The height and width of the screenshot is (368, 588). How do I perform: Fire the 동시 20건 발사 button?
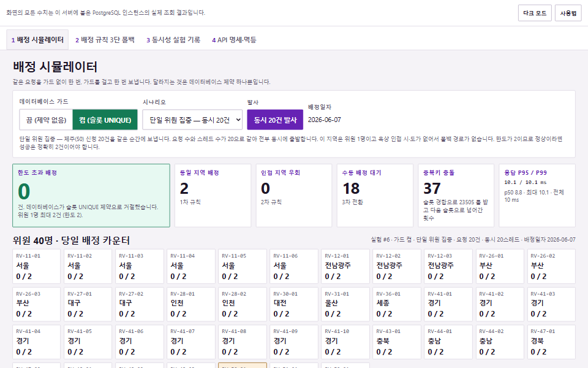click(275, 120)
